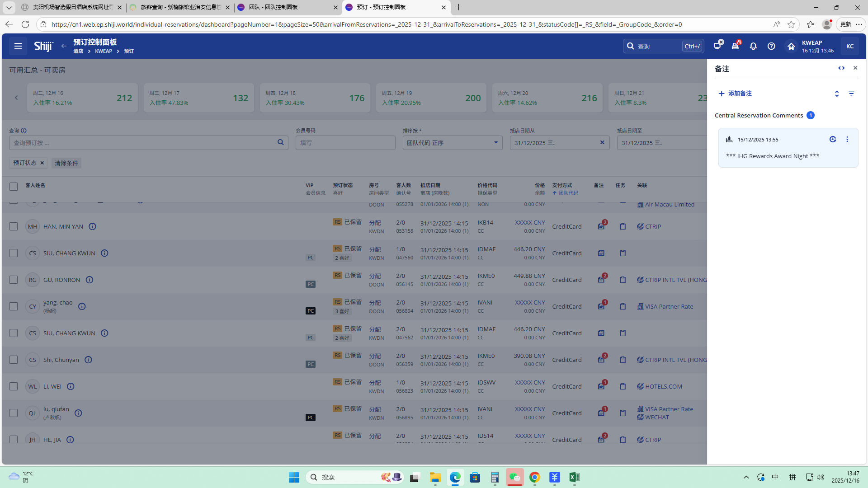Select checkbox for Shi, Chunyan row

[14, 360]
